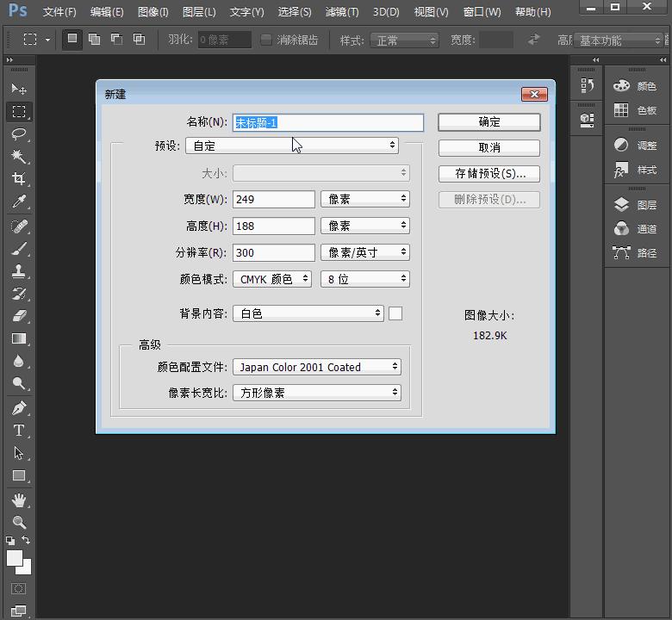The width and height of the screenshot is (672, 620).
Task: Click the background color swatch beside 背景内容
Action: 395,313
